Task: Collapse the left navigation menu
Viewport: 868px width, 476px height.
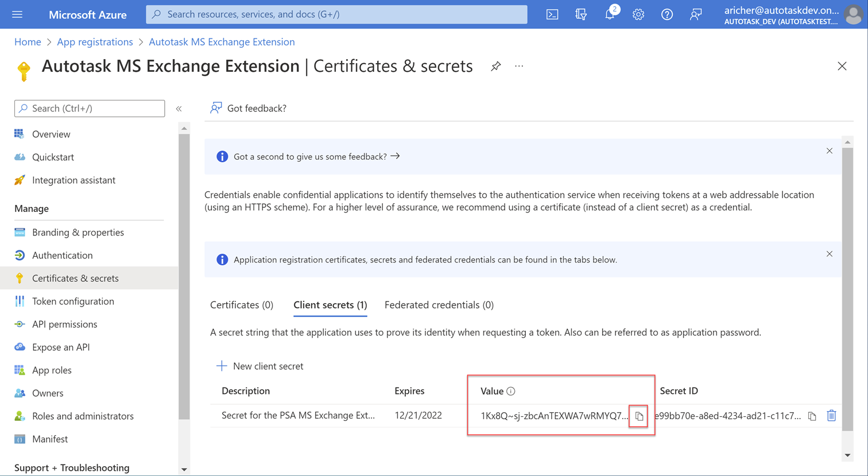Action: tap(179, 109)
